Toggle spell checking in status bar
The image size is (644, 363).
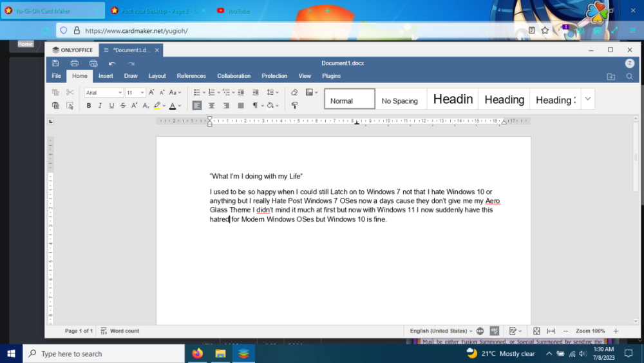[x=494, y=331]
